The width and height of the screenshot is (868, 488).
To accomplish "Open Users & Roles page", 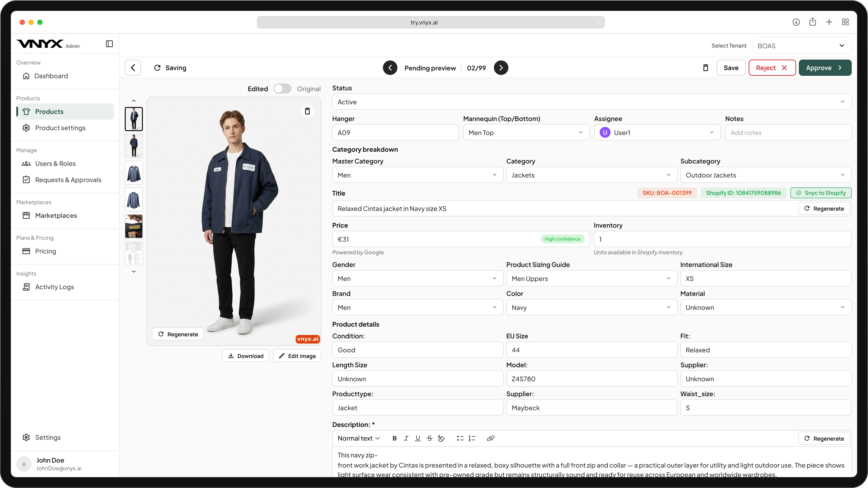I will point(65,163).
